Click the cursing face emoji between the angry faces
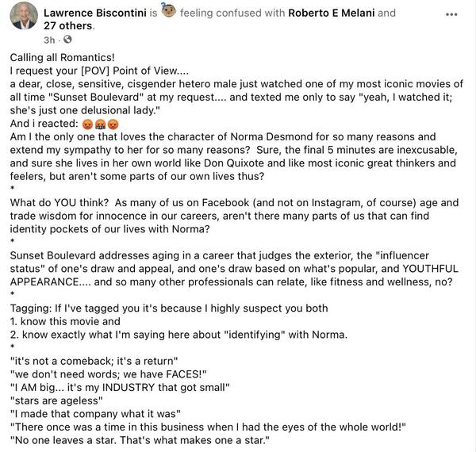Viewport: 476px width, 452px height. 100,124
